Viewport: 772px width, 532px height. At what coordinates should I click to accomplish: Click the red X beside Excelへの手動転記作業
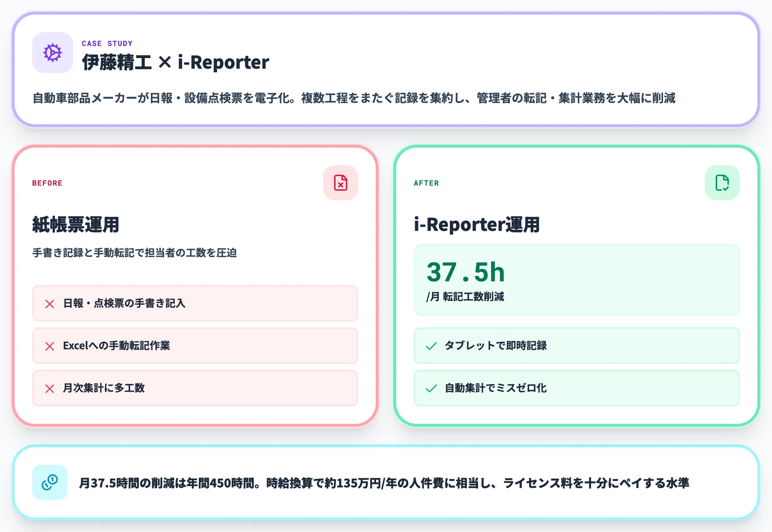coord(50,346)
